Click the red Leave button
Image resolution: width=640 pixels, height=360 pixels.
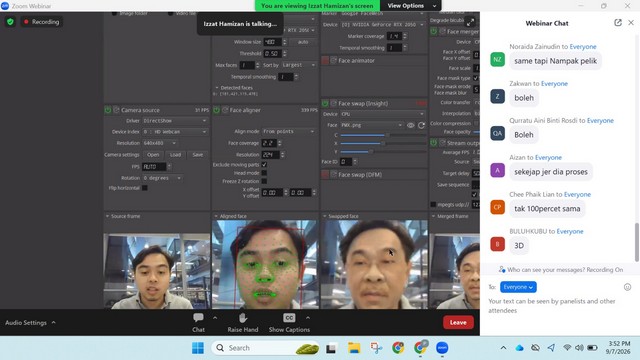click(x=458, y=322)
